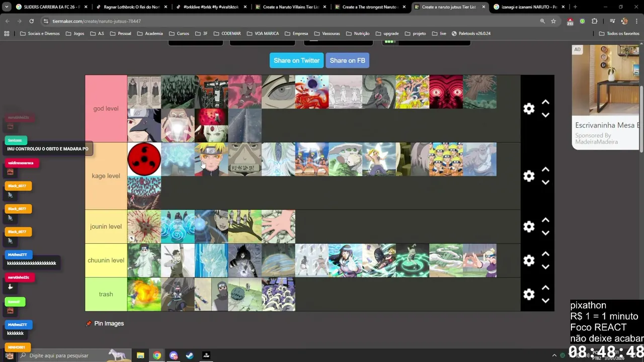Select the fireball image in trash row
The height and width of the screenshot is (362, 644).
point(144,294)
